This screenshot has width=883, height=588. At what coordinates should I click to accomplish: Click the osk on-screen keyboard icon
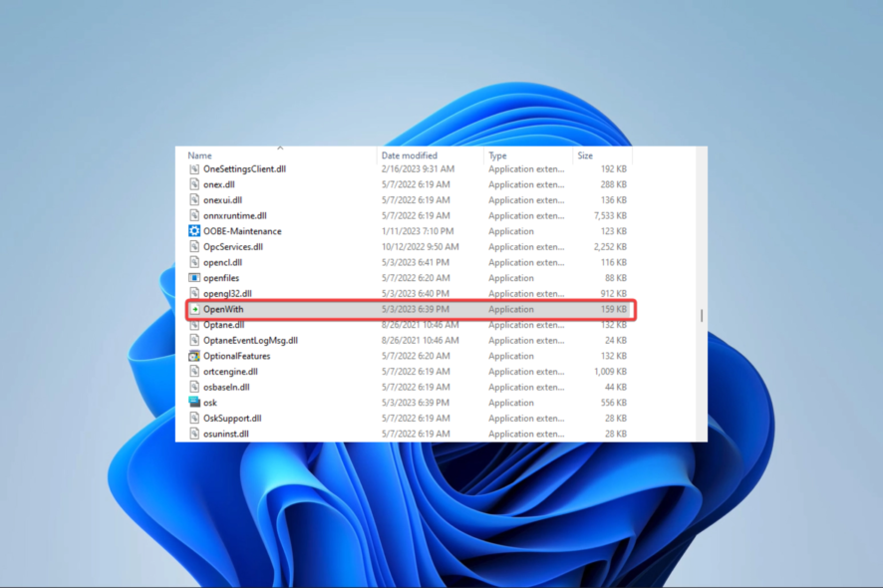pos(194,403)
